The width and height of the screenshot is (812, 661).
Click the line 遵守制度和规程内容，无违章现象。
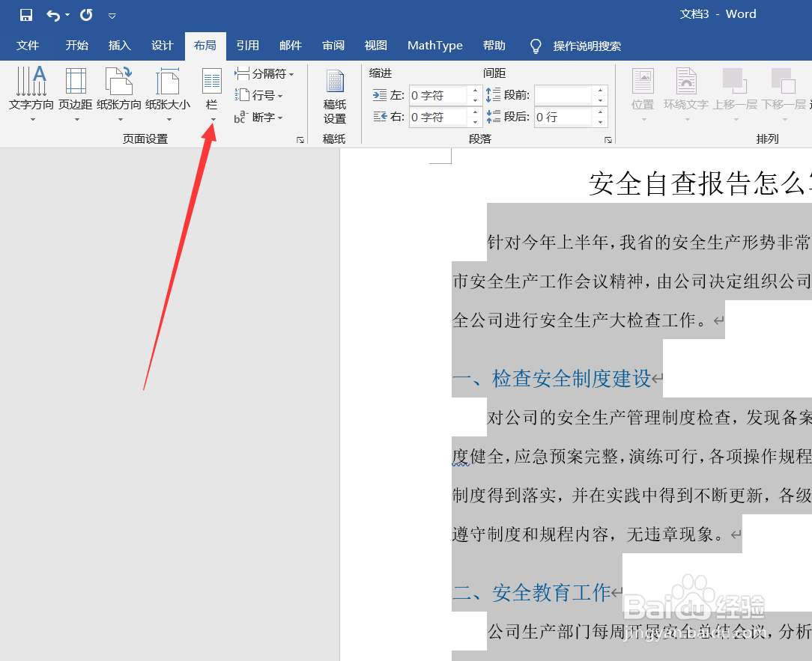pos(588,534)
